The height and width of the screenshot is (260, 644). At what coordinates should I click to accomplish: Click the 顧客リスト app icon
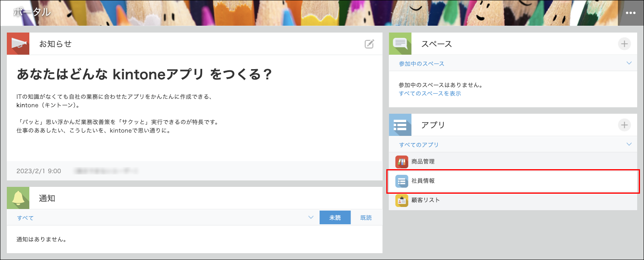pyautogui.click(x=402, y=200)
